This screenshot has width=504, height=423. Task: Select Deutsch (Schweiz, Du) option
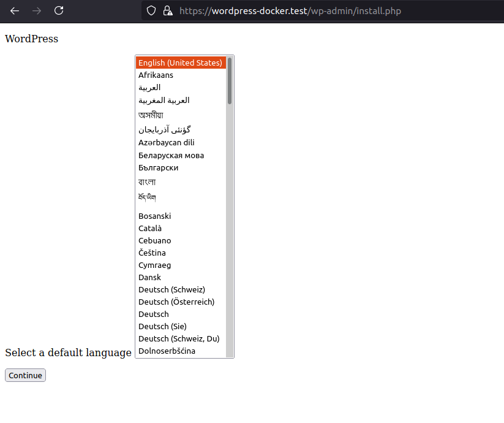181,338
